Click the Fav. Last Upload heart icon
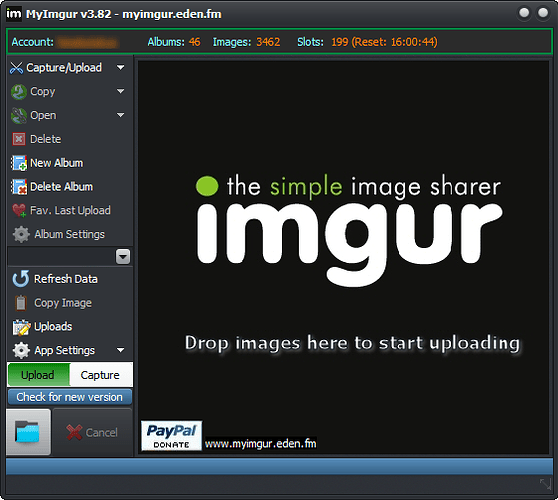 pos(19,210)
